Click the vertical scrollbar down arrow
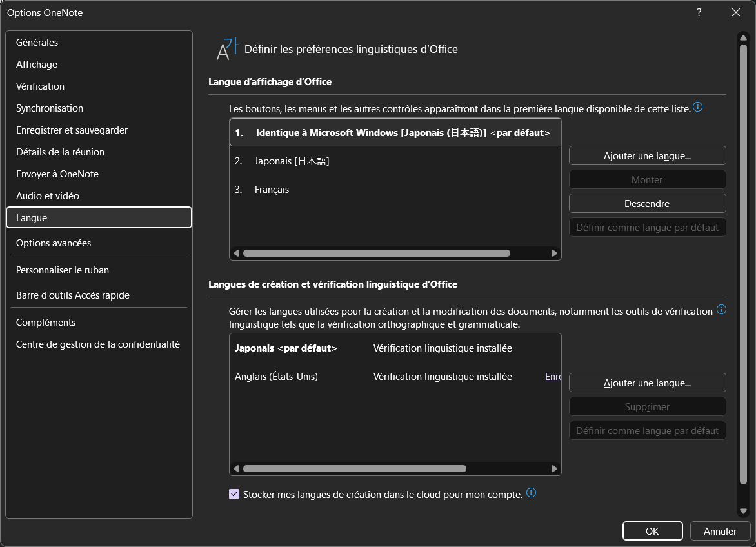Screen dimensions: 756x547 [x=743, y=511]
